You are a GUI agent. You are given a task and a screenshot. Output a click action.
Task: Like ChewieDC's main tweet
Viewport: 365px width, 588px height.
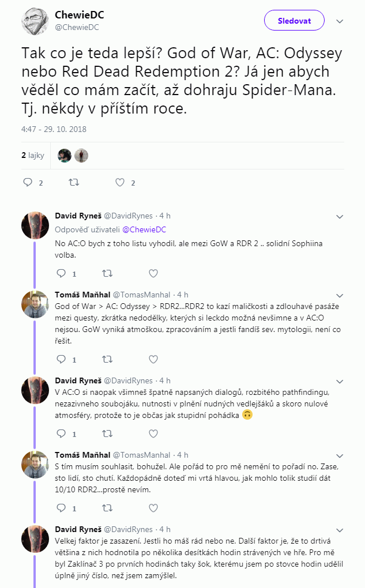pos(120,183)
